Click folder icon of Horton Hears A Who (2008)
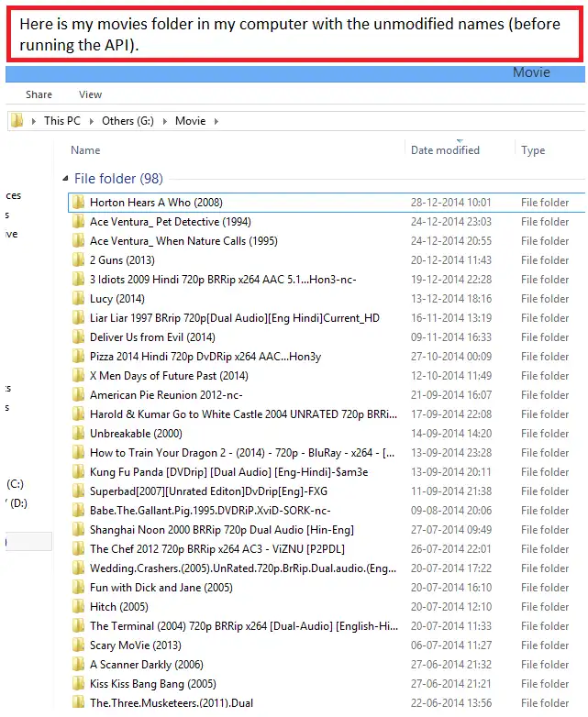Image resolution: width=588 pixels, height=717 pixels. (79, 202)
